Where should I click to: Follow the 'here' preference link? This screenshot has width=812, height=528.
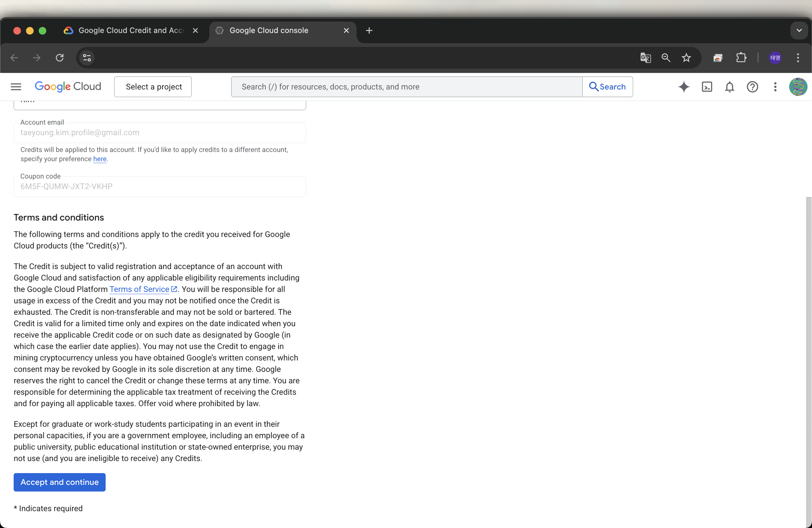100,159
